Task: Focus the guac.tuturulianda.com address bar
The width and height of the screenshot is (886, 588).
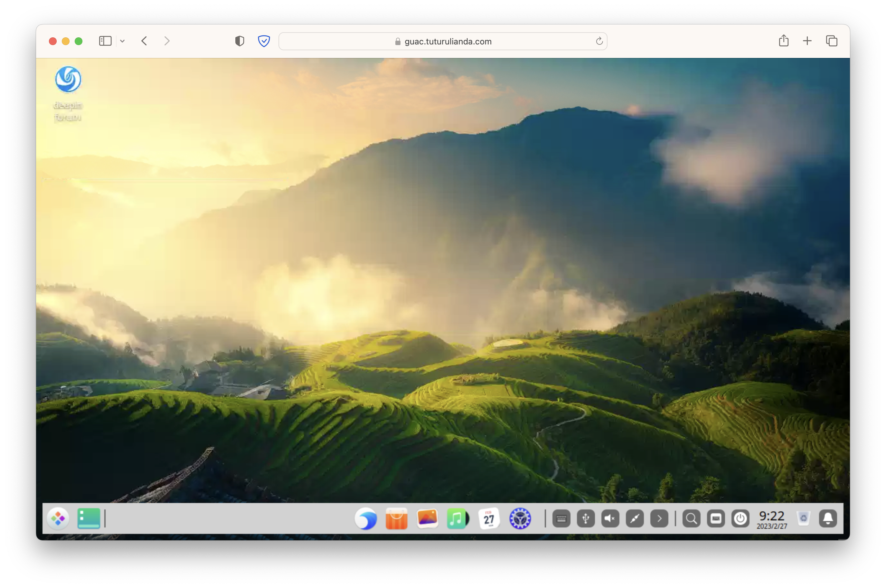Action: 443,41
